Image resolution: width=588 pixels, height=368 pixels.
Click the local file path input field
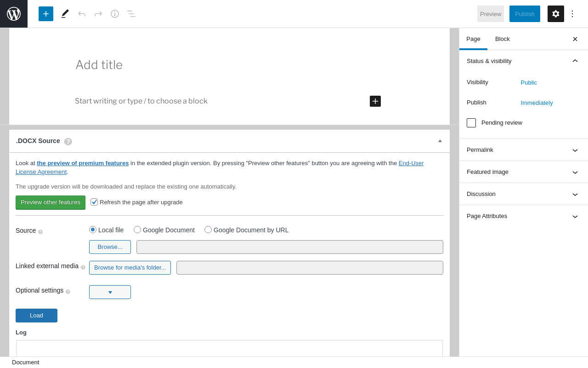click(290, 247)
